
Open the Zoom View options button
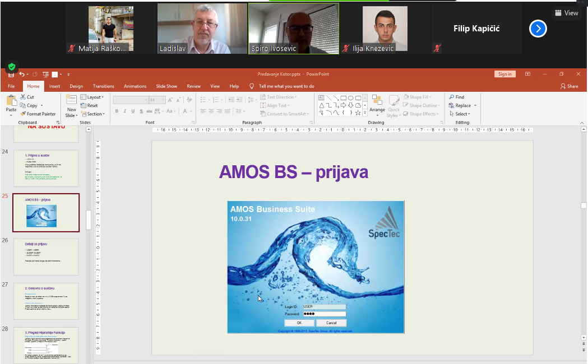567,13
